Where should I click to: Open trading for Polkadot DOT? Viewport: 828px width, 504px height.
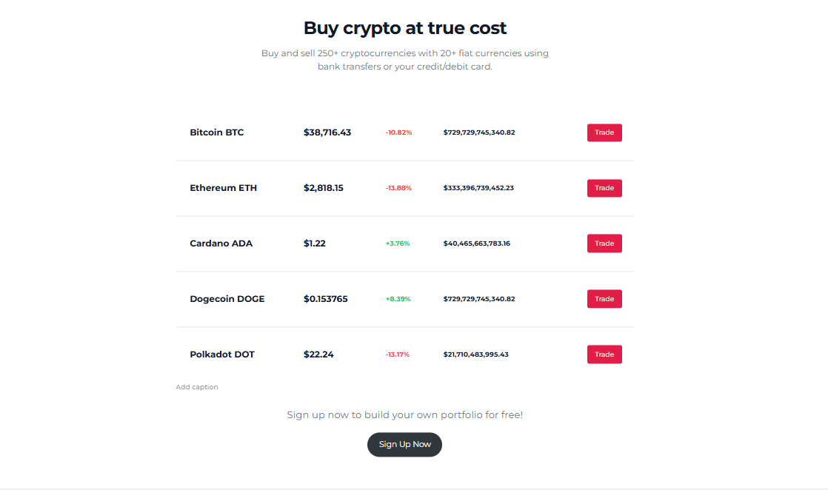[x=604, y=355]
